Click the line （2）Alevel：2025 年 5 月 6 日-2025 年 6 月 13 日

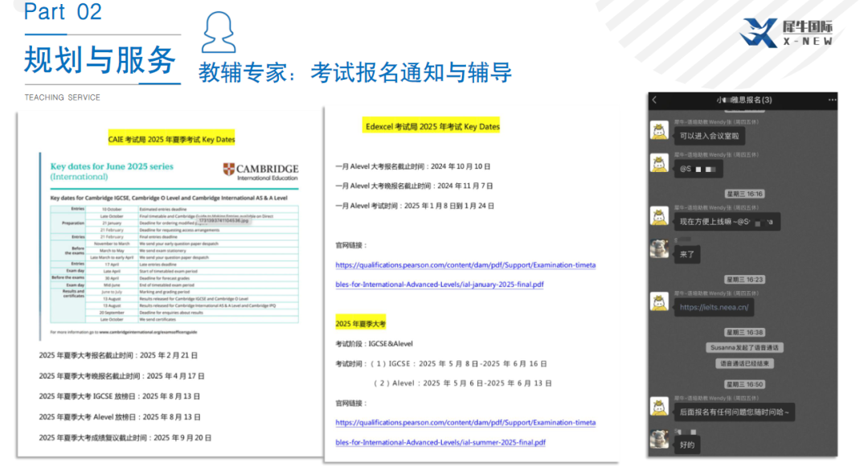(463, 383)
